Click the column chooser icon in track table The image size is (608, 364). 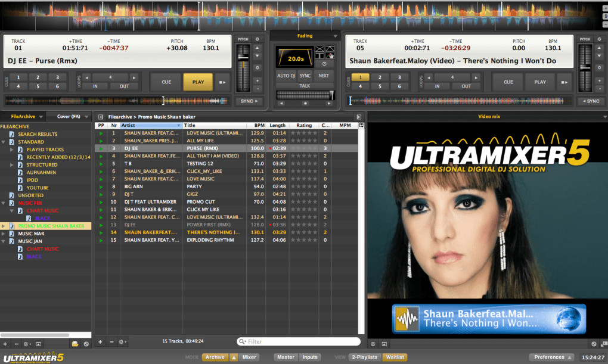point(361,125)
